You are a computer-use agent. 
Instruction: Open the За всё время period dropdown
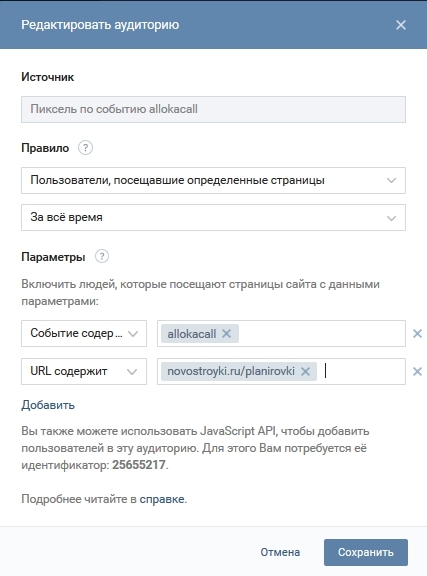213,217
